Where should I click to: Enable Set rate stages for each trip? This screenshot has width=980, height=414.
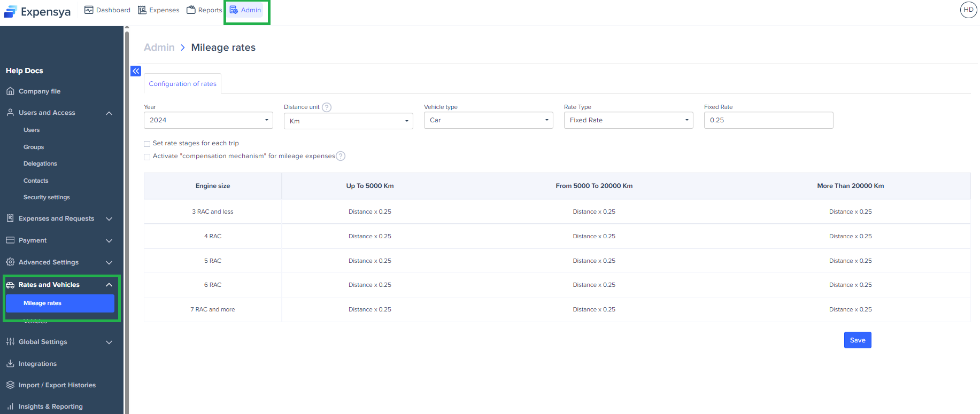147,144
